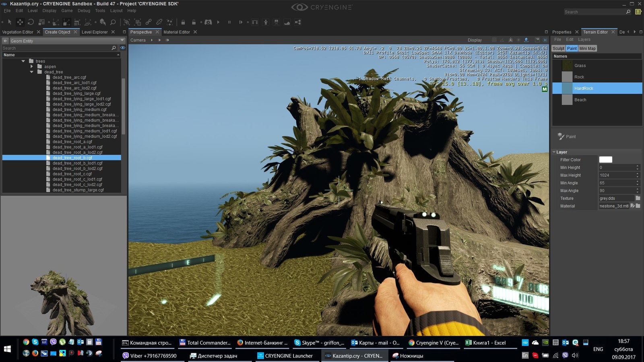The width and height of the screenshot is (644, 362).
Task: Activate the Scale tool in toolbar
Action: pos(41,22)
